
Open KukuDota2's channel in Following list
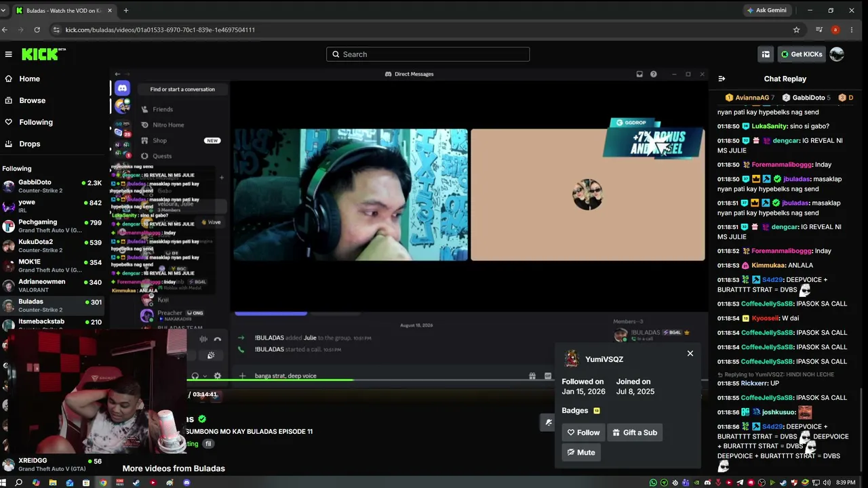[x=53, y=245]
